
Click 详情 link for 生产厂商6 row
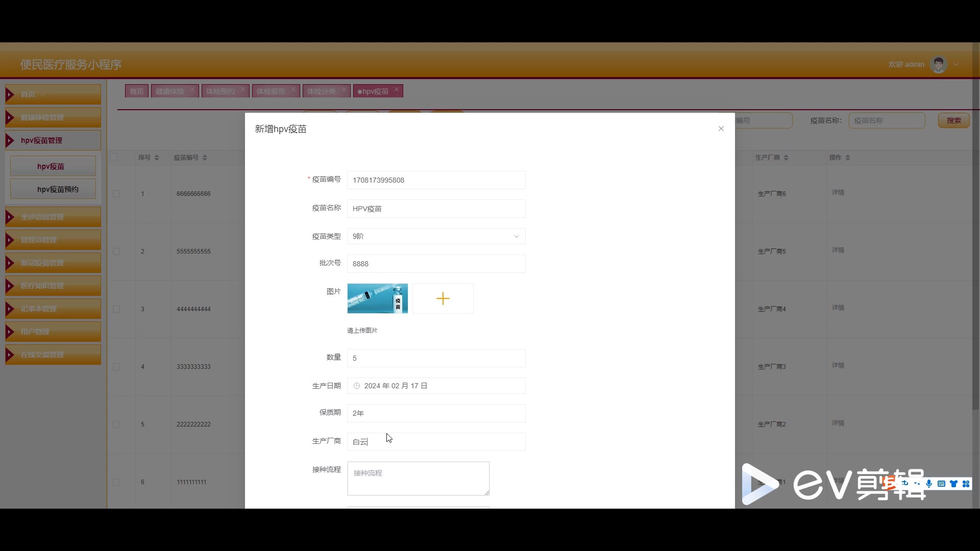[x=838, y=192]
